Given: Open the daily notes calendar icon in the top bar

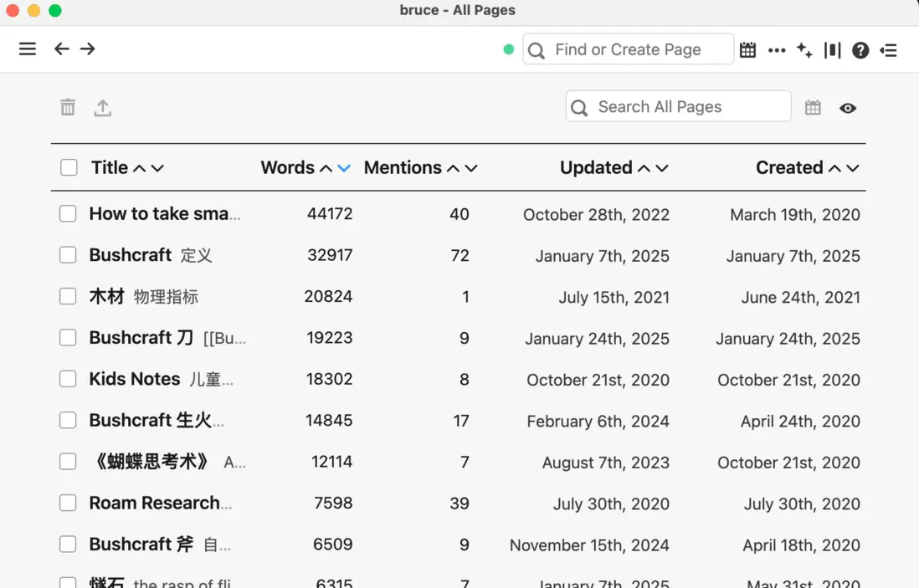Looking at the screenshot, I should pyautogui.click(x=747, y=50).
